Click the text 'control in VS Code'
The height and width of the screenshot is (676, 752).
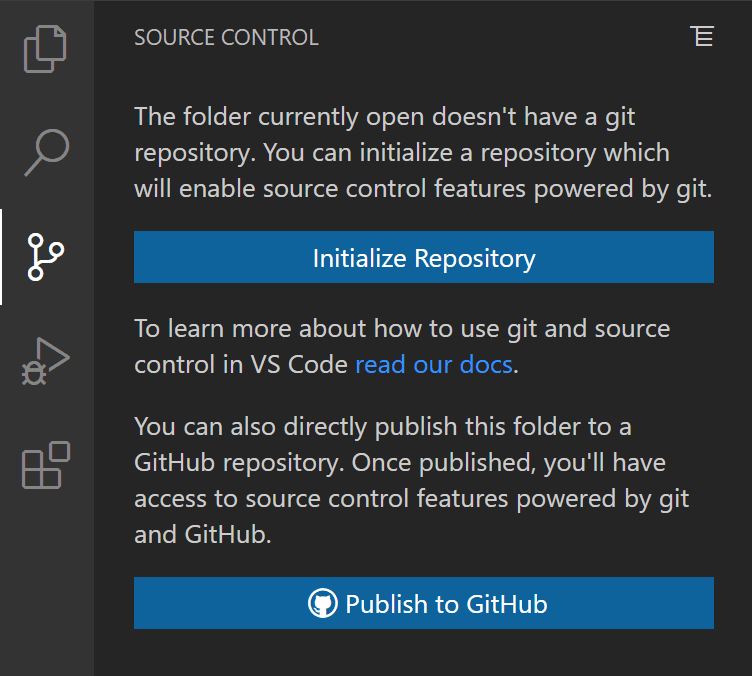(241, 365)
